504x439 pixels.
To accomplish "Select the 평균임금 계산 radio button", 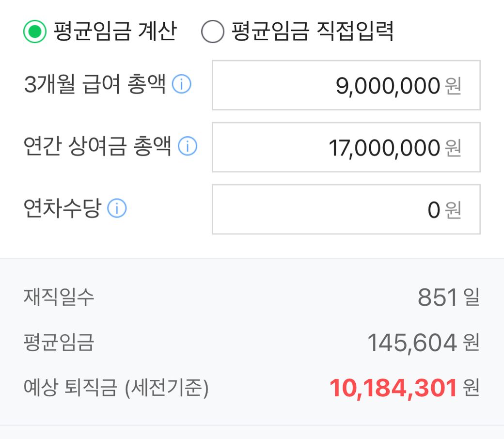I will 35,32.
